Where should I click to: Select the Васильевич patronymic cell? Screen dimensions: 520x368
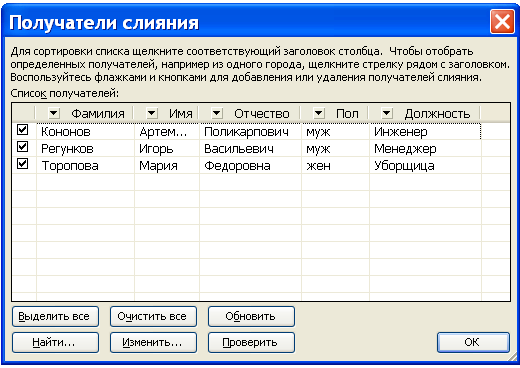click(250, 148)
